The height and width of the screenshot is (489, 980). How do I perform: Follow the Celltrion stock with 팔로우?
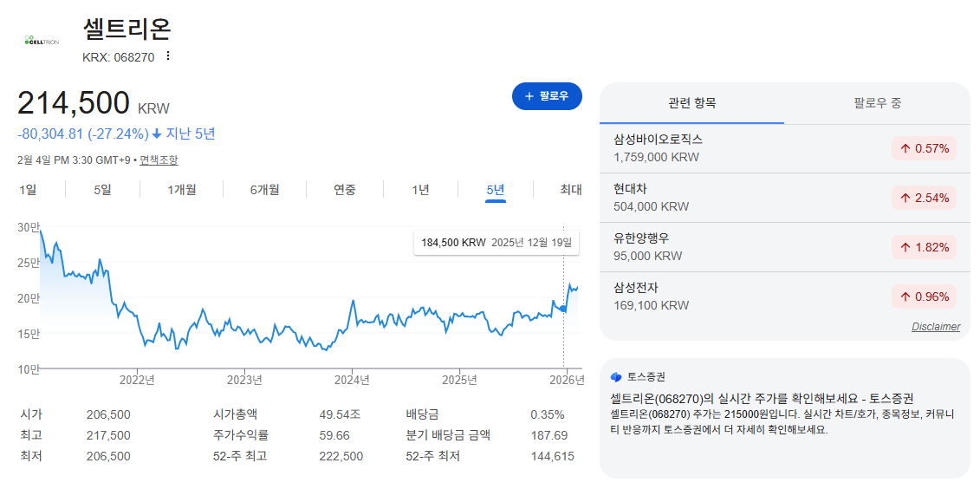(547, 96)
